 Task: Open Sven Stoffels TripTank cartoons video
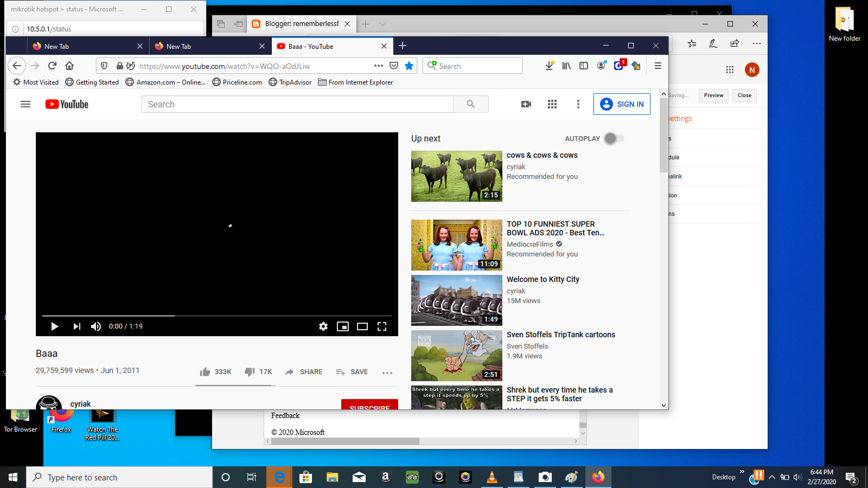point(457,356)
